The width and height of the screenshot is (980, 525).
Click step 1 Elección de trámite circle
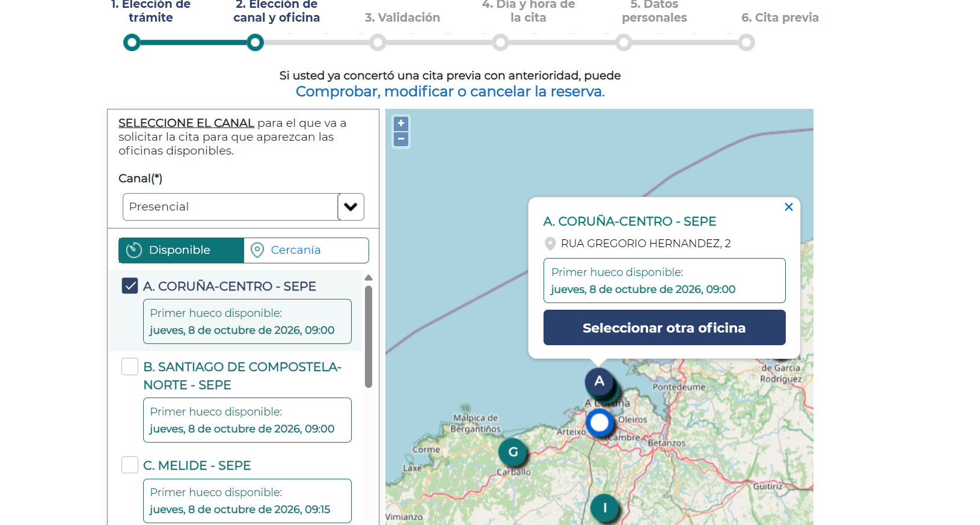132,43
